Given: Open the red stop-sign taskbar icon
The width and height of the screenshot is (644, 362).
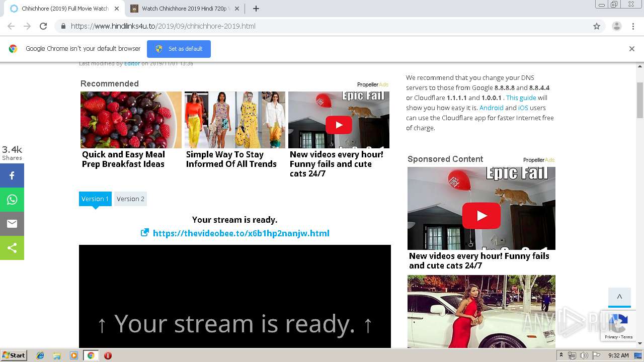Looking at the screenshot, I should point(108,355).
